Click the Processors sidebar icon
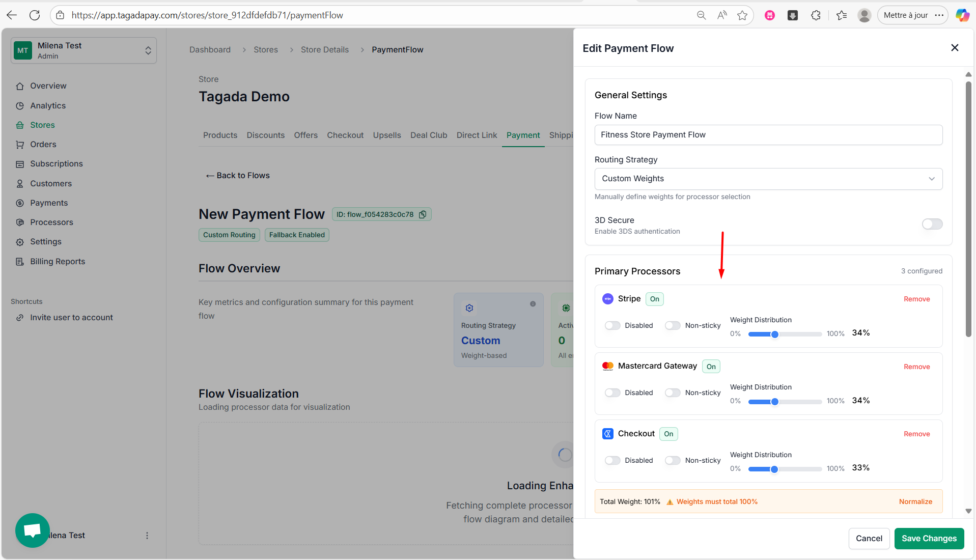The image size is (976, 560). click(20, 222)
